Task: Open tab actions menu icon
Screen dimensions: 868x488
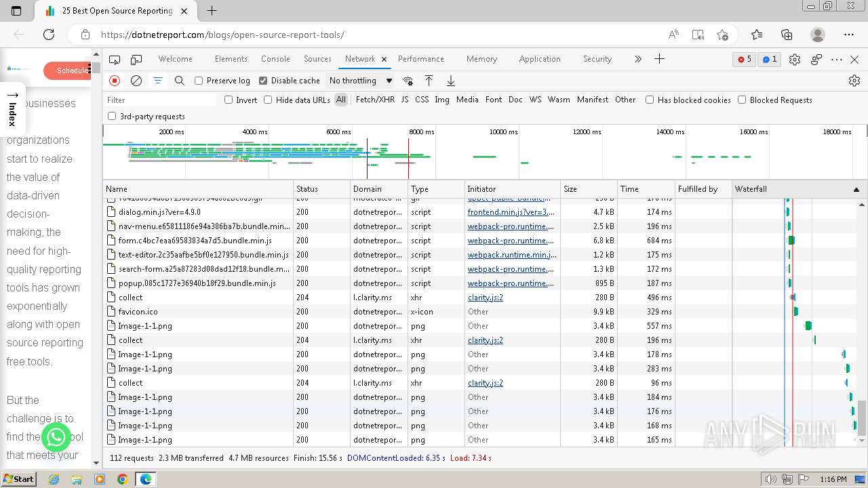Action: tap(17, 11)
